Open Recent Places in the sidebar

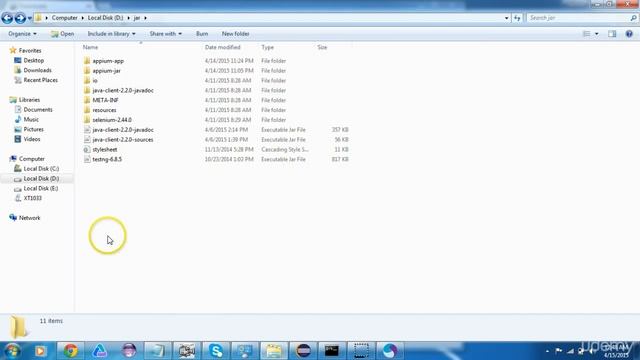tap(40, 80)
